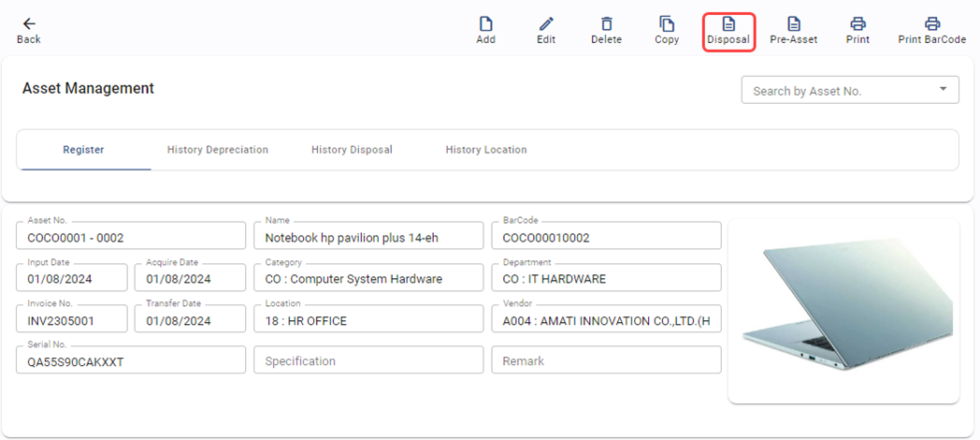Image resolution: width=980 pixels, height=440 pixels.
Task: Open the History Location tab
Action: tap(486, 150)
